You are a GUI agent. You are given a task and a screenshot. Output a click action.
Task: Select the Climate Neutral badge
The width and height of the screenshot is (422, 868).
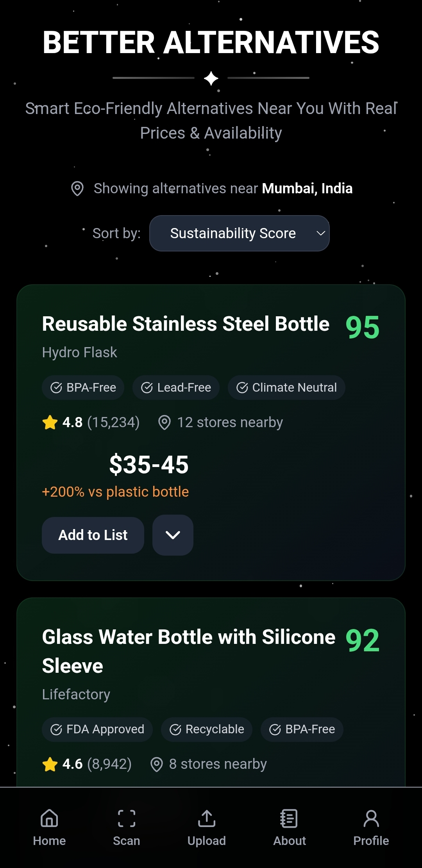[x=286, y=388]
